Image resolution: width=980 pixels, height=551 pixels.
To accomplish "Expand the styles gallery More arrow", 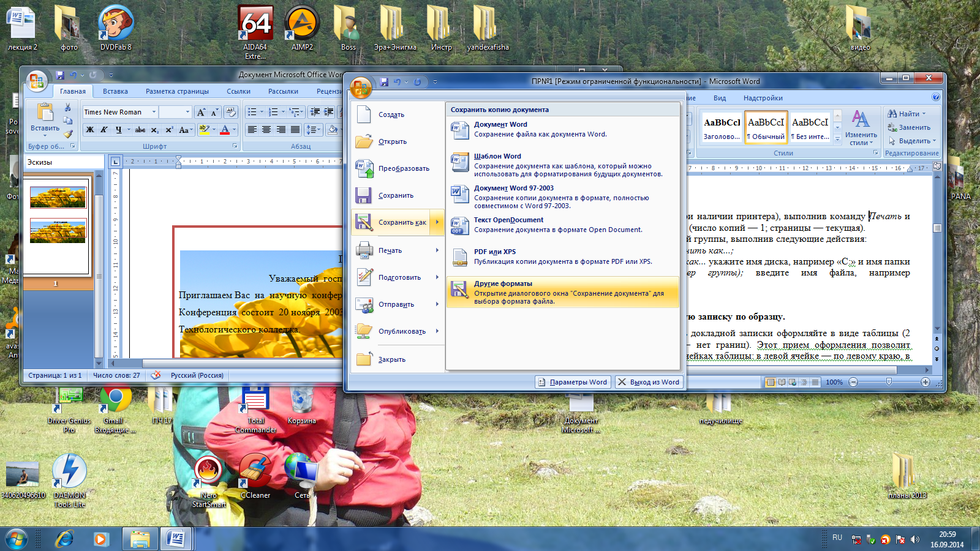I will [837, 139].
